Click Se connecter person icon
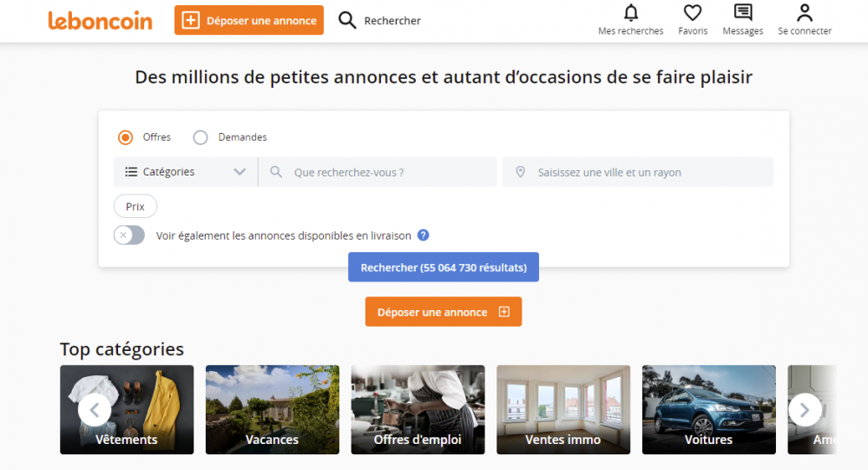This screenshot has width=868, height=470. click(805, 13)
